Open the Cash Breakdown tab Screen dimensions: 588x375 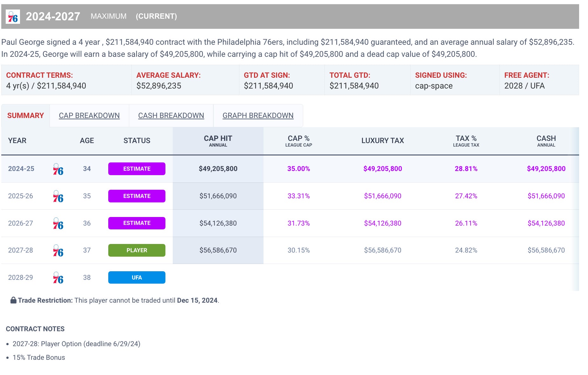pos(171,115)
